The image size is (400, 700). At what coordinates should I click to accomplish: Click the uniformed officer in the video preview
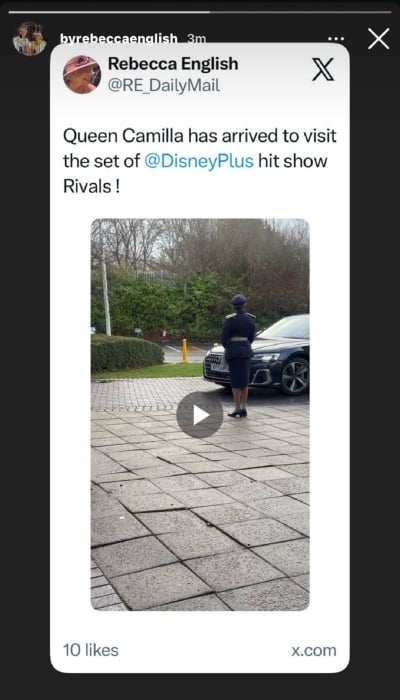click(238, 356)
